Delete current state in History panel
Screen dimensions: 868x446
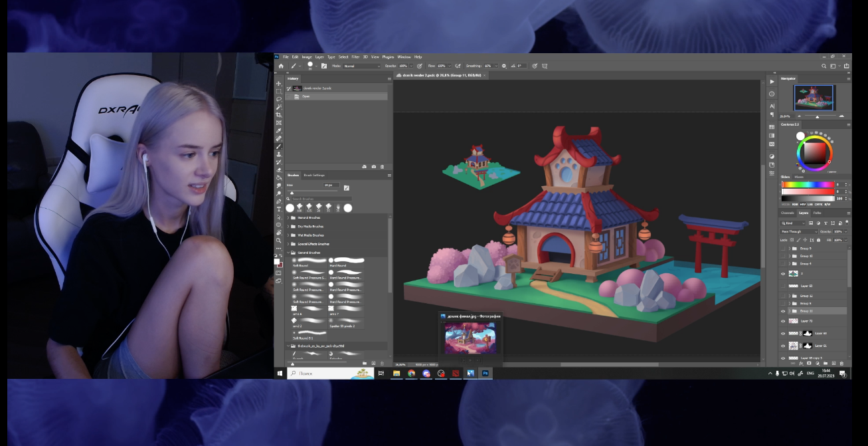pyautogui.click(x=383, y=167)
